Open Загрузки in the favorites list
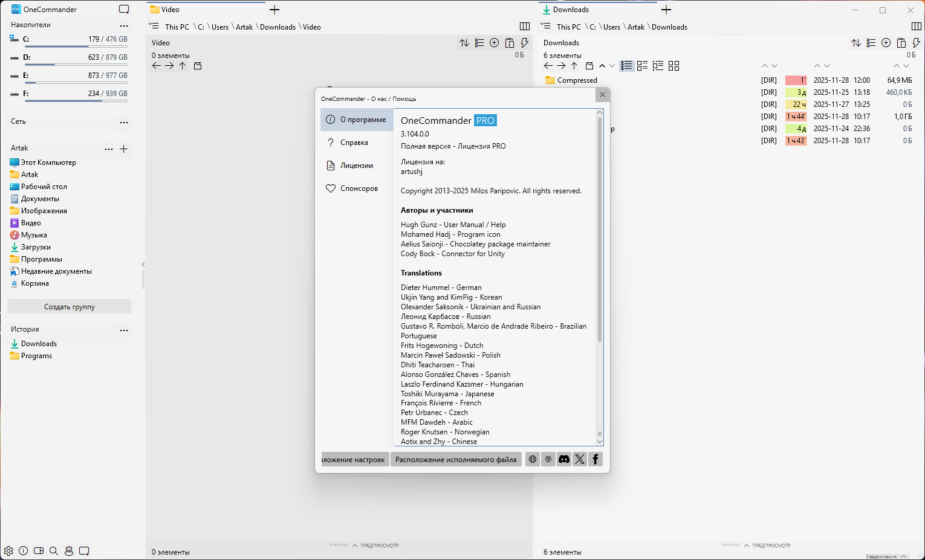Viewport: 925px width, 560px height. [36, 247]
